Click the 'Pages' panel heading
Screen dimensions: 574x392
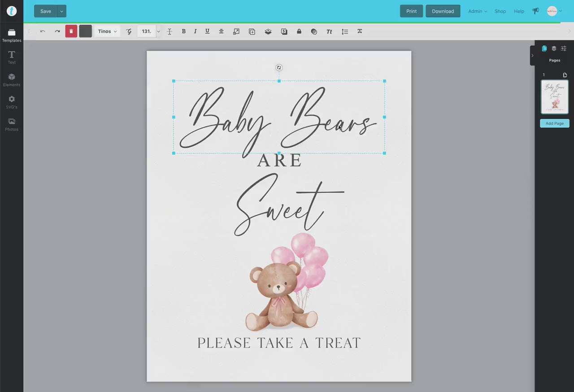click(555, 60)
